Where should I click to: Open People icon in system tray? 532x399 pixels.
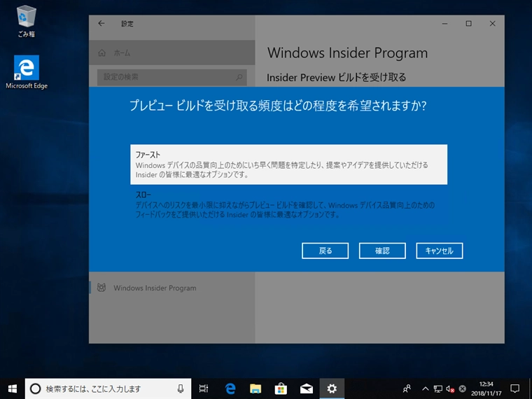tap(407, 388)
